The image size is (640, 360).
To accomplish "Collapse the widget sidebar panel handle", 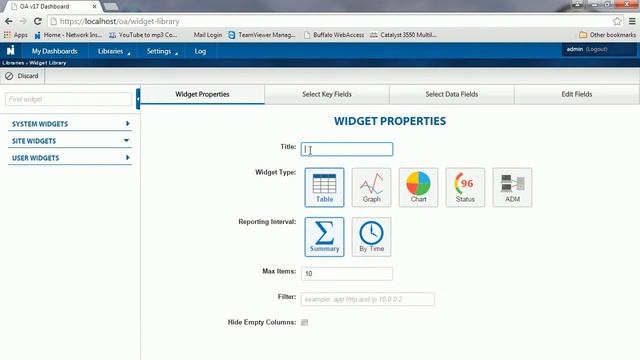I will click(x=138, y=99).
